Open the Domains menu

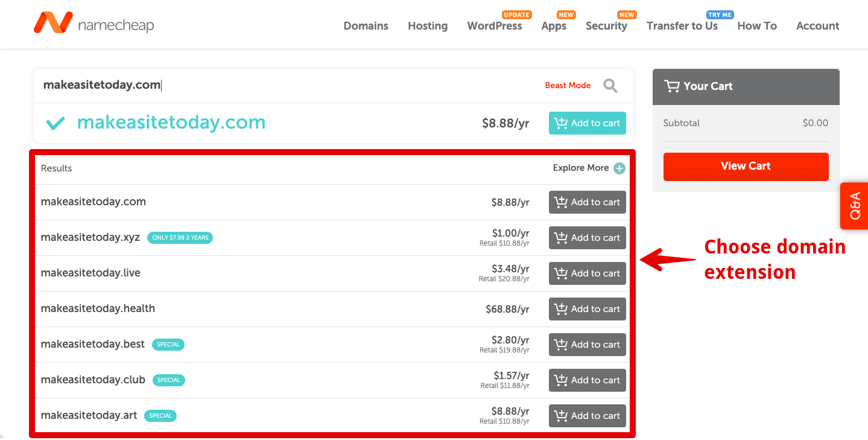click(x=366, y=26)
